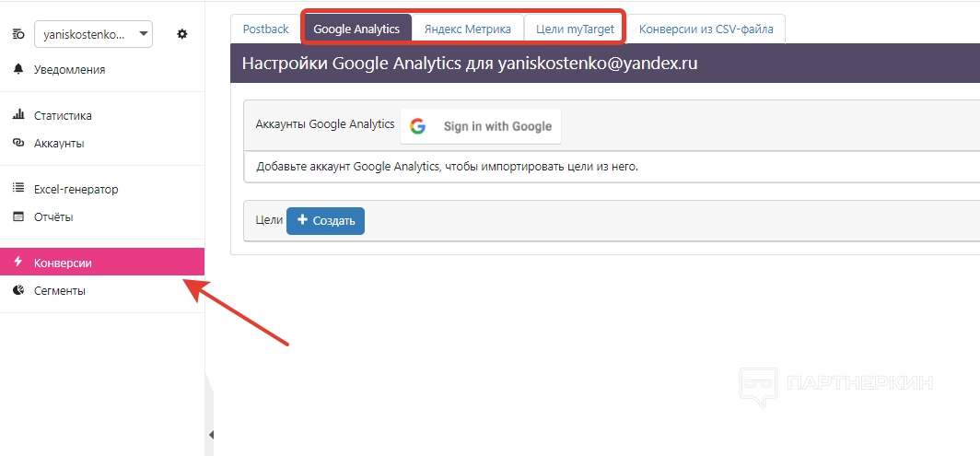This screenshot has width=980, height=456.
Task: Collapse the sidebar using the left arrow handle
Action: tap(211, 435)
